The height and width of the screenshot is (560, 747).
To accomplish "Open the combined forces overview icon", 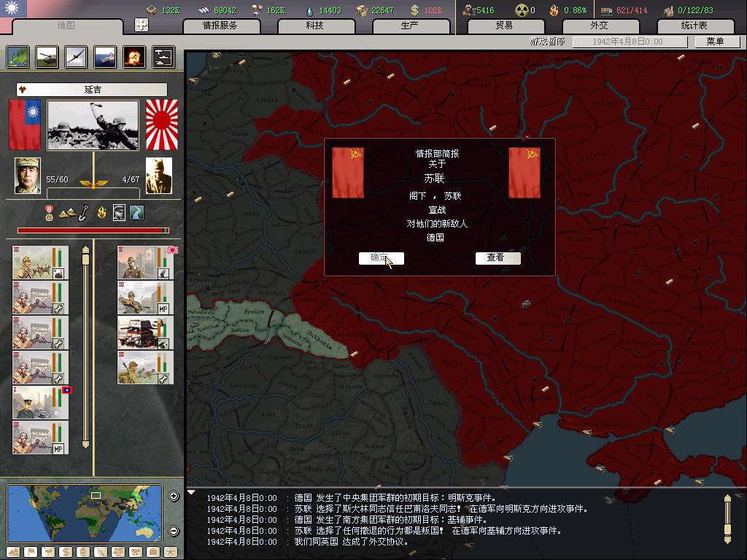I will pos(163,56).
